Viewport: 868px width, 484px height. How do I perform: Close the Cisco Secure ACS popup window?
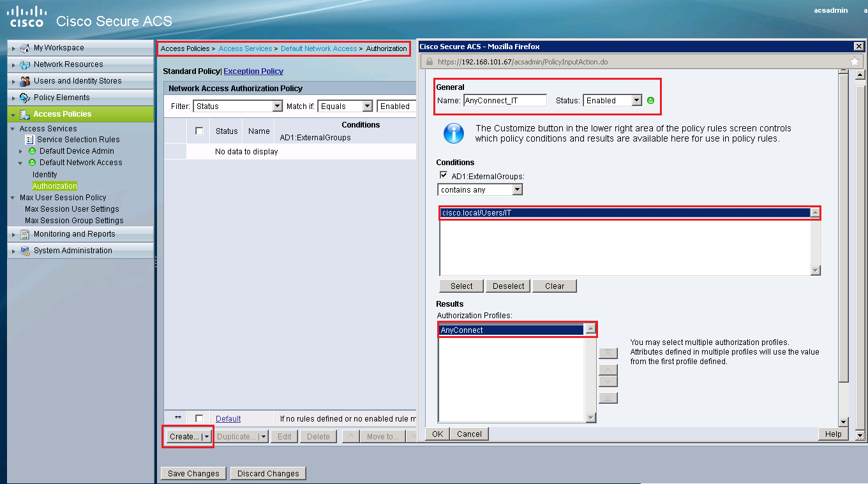click(858, 47)
